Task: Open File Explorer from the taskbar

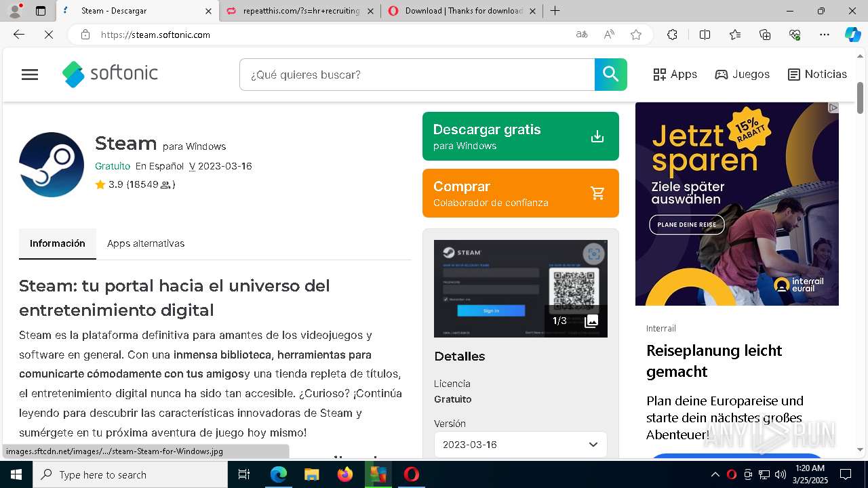Action: pos(312,474)
